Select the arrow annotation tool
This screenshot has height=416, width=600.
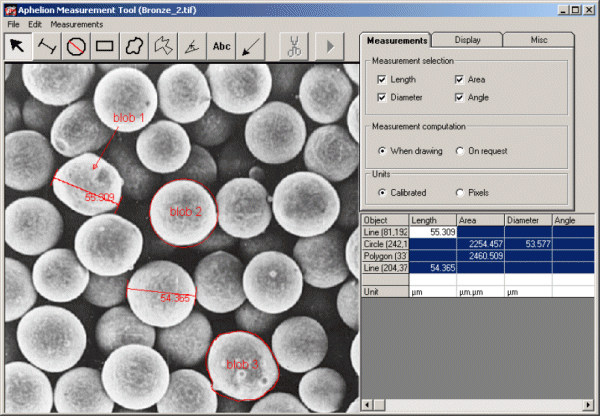251,46
